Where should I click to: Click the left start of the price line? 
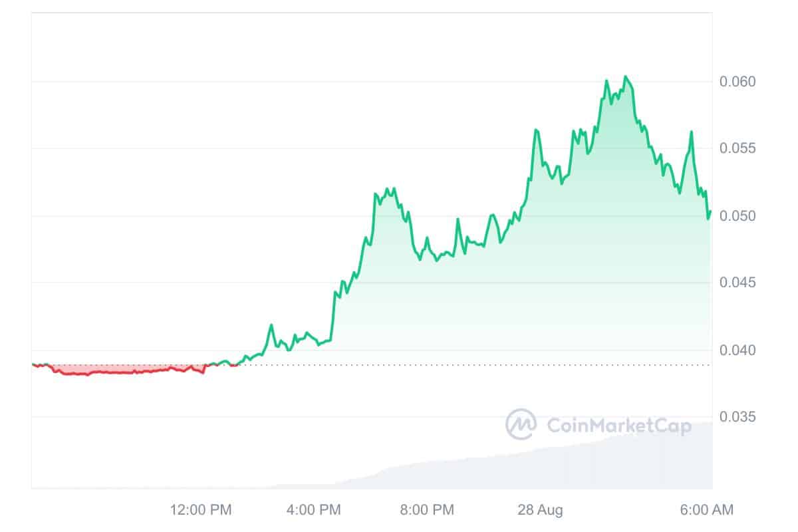click(x=33, y=364)
